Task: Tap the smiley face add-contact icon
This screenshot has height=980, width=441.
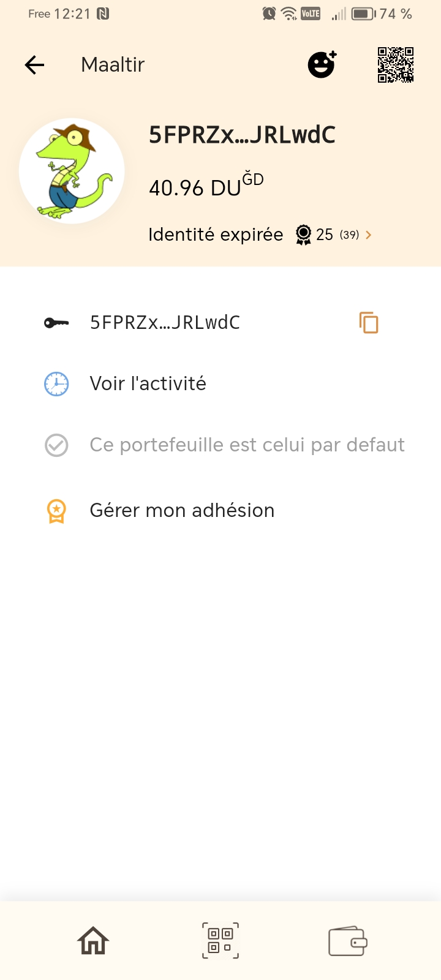Action: 322,64
